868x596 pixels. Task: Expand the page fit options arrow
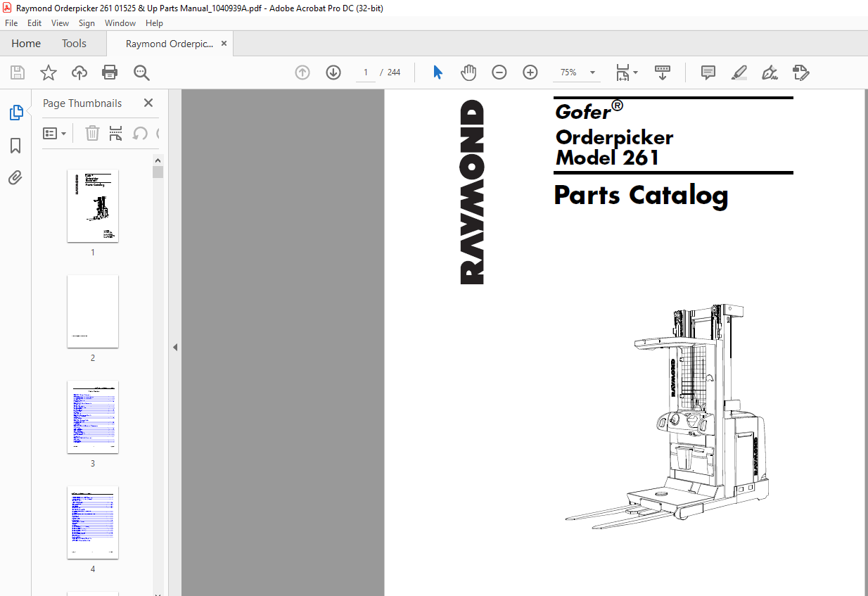pos(636,72)
